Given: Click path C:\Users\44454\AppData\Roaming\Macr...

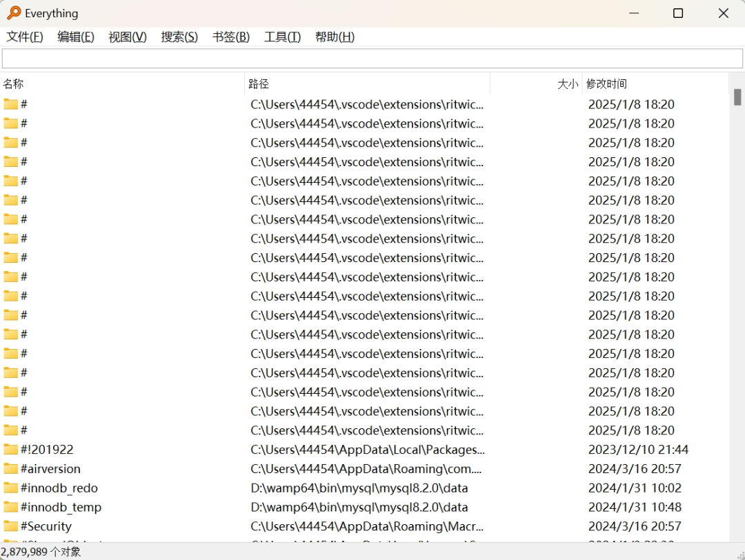Looking at the screenshot, I should 367,526.
